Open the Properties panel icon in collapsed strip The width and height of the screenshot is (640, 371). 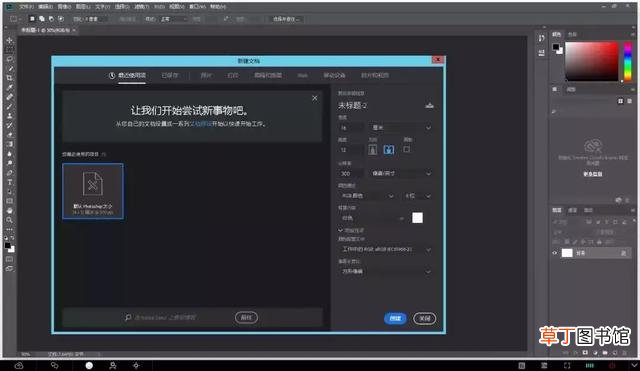pyautogui.click(x=542, y=53)
